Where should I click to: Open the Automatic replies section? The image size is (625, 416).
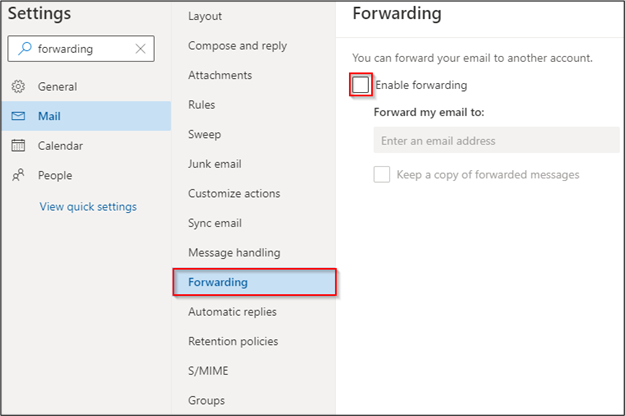pyautogui.click(x=232, y=312)
